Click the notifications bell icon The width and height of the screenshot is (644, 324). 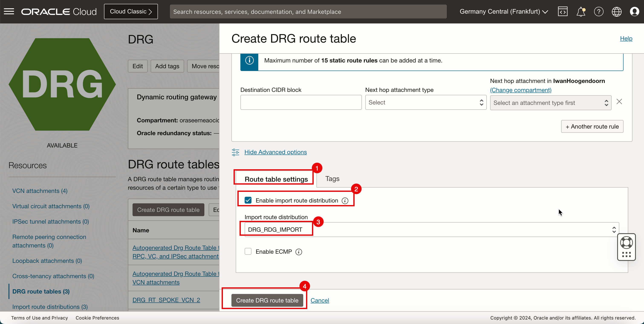[581, 12]
